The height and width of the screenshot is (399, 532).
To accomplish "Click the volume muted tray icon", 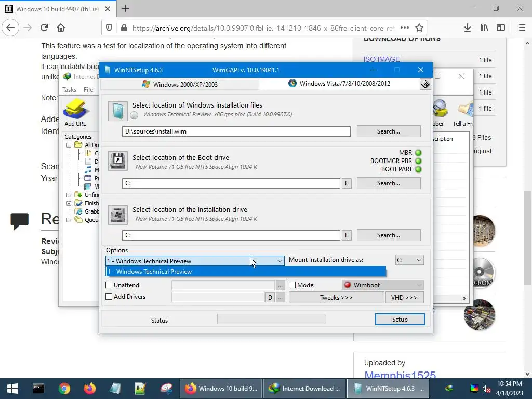I will pos(487,389).
